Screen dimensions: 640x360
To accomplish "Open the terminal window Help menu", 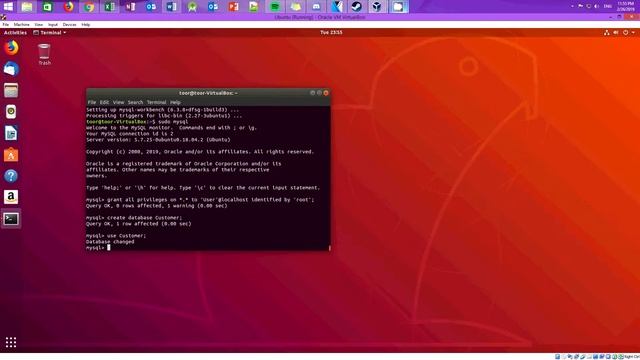I will pos(175,102).
